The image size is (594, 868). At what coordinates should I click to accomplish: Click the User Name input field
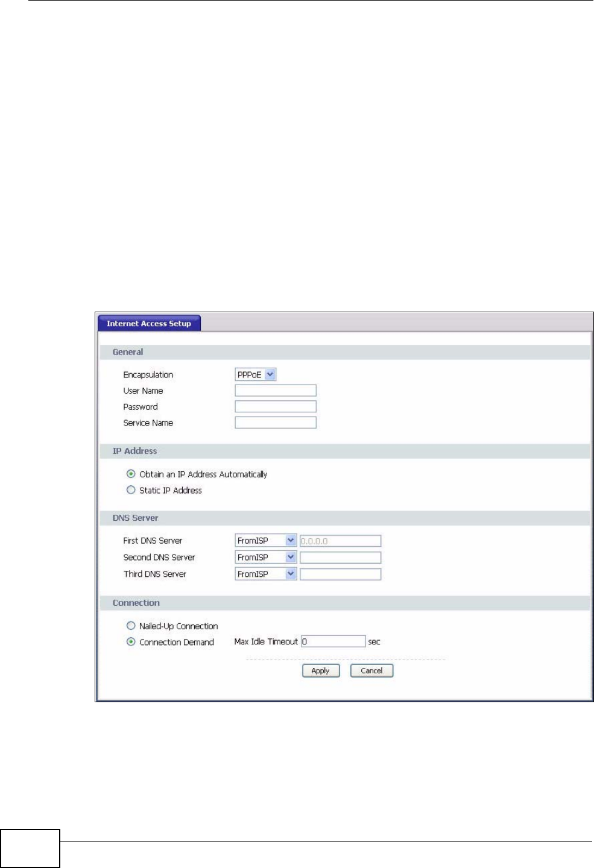pyautogui.click(x=276, y=391)
